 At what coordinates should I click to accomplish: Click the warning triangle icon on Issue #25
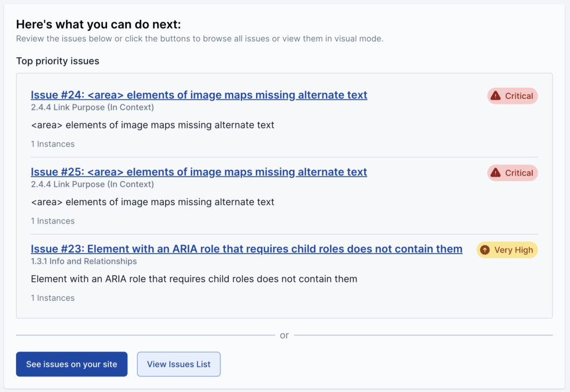[x=495, y=173]
